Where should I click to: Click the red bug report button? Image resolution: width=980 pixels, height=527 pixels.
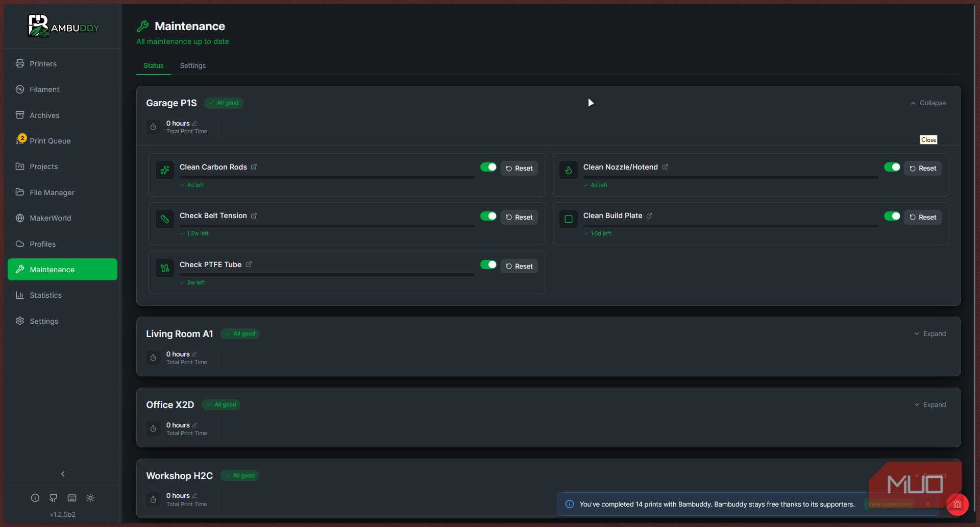click(x=957, y=505)
